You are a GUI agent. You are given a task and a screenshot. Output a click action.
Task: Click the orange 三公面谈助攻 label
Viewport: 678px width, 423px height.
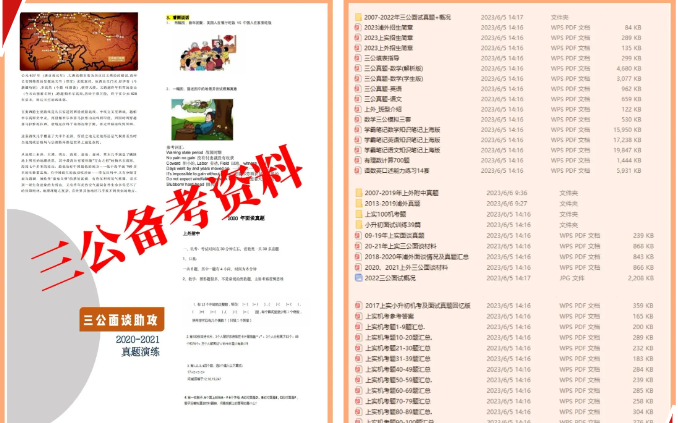[122, 320]
